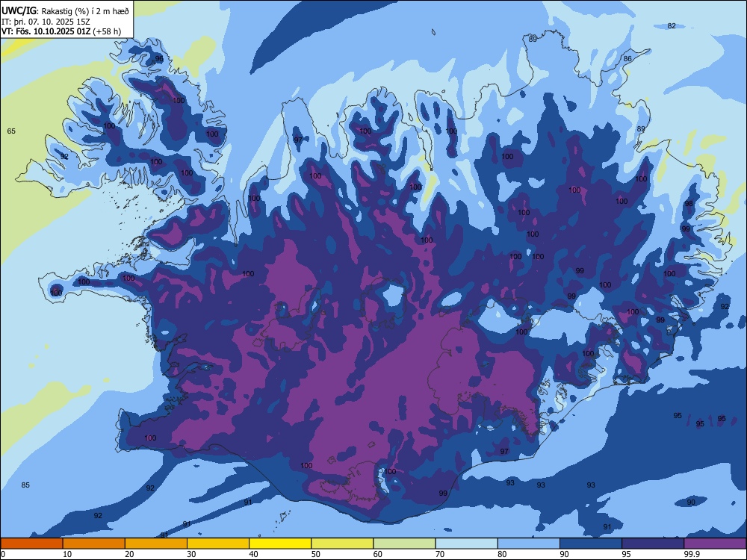Click the valid time 'VT: Fös. 10.10.2025 01Z (+58 h)'
The image size is (747, 560).
[61, 31]
